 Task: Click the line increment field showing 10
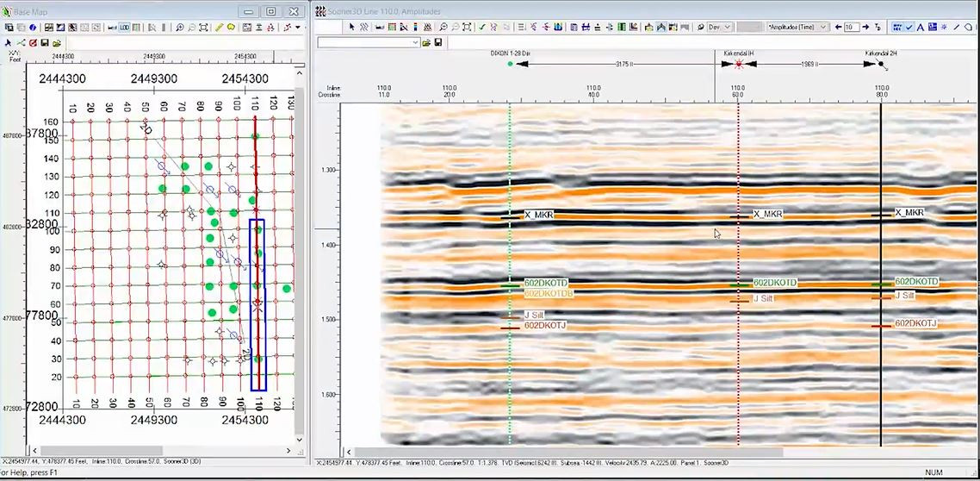tap(851, 28)
